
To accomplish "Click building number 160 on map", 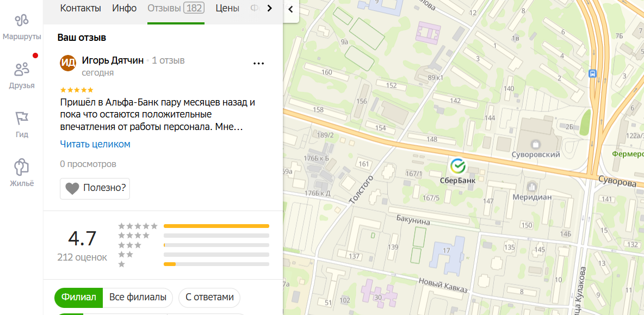I will coord(326,72).
